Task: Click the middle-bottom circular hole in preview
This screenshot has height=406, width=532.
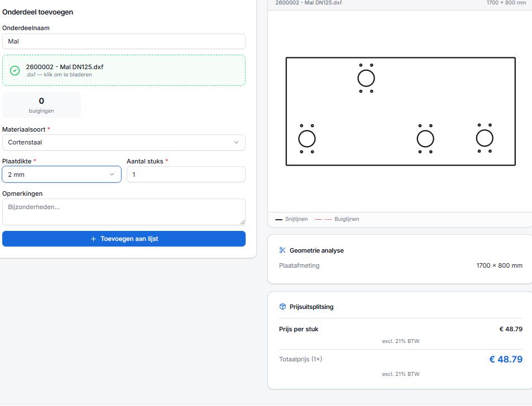Action: [425, 138]
